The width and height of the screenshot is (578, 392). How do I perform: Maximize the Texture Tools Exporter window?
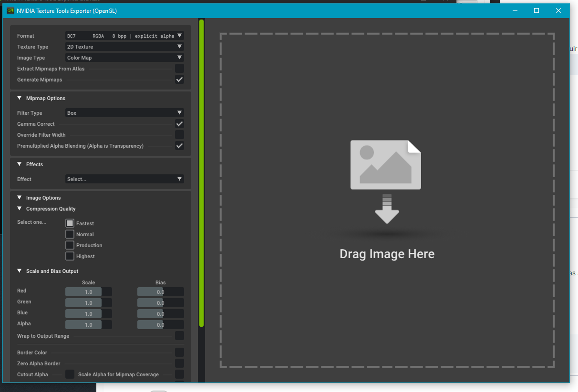tap(536, 10)
